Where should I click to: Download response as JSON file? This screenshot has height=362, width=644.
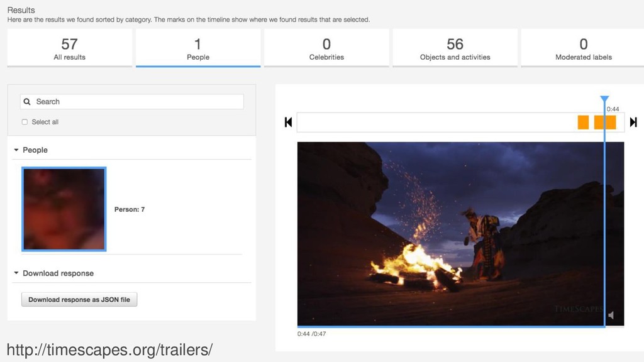tap(79, 300)
